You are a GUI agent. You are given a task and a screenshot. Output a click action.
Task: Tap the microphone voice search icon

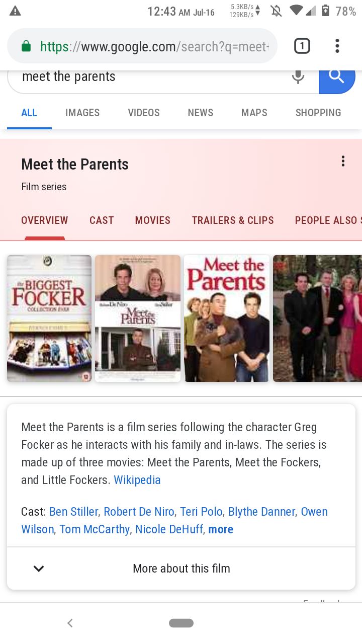pos(298,76)
